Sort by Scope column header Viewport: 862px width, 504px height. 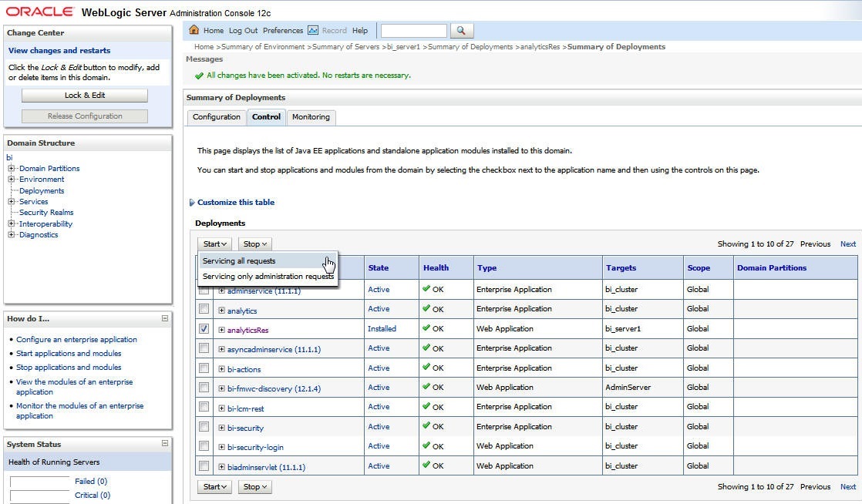pyautogui.click(x=699, y=267)
